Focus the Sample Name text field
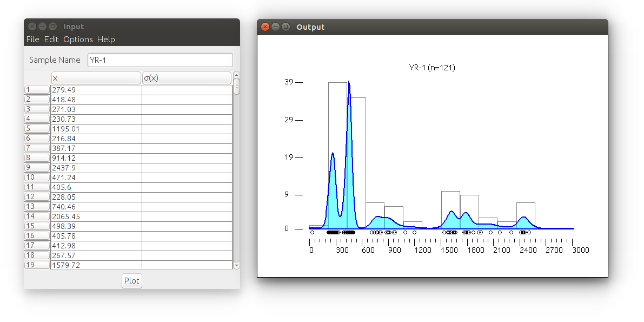 point(160,60)
